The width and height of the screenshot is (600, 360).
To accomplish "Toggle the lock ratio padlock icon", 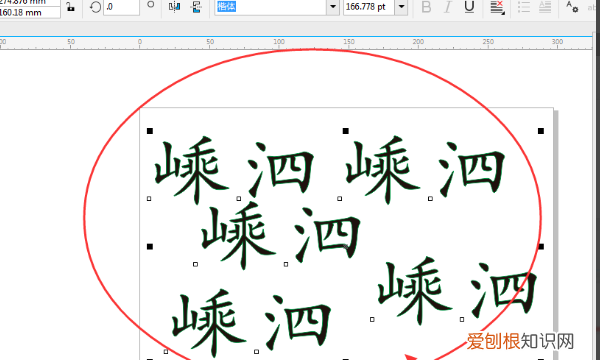I will [x=70, y=7].
